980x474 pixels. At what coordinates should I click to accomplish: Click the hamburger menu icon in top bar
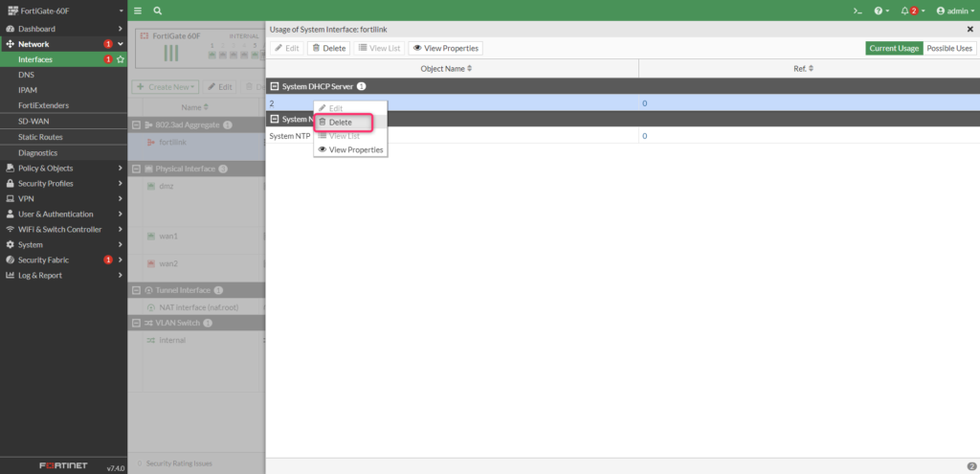click(138, 11)
